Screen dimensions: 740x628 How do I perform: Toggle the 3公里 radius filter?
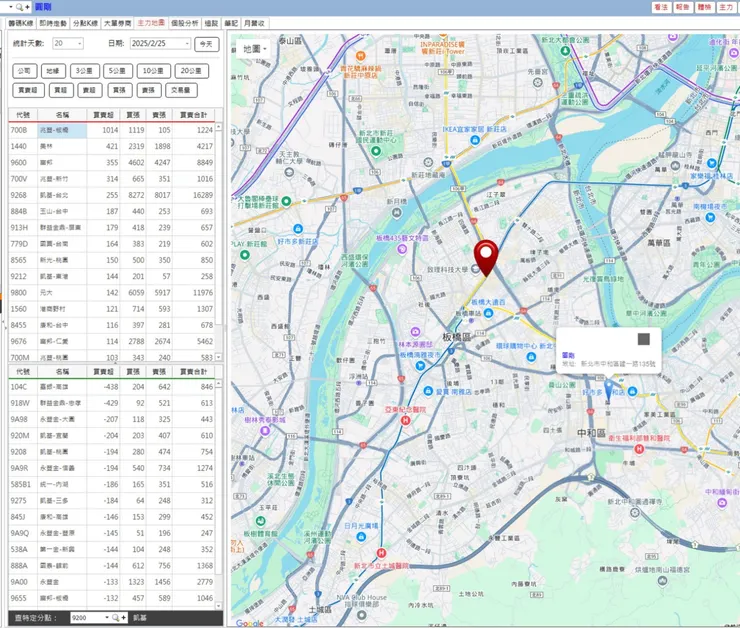[x=83, y=71]
